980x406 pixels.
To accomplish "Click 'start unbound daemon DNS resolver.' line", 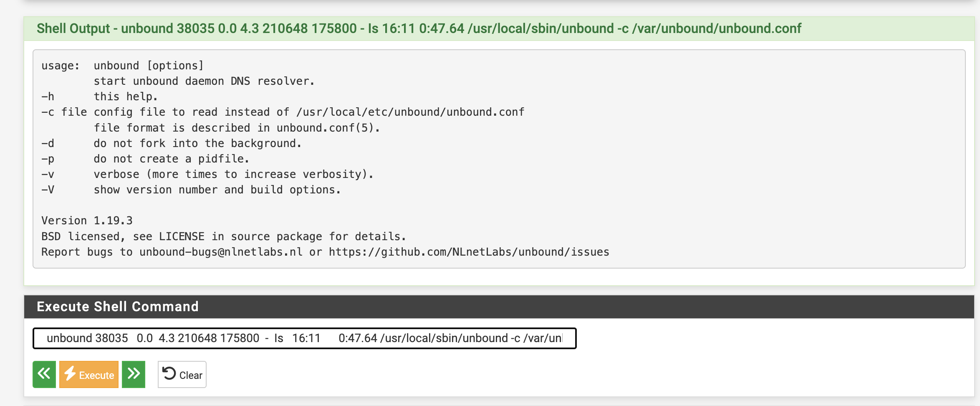I will (204, 81).
